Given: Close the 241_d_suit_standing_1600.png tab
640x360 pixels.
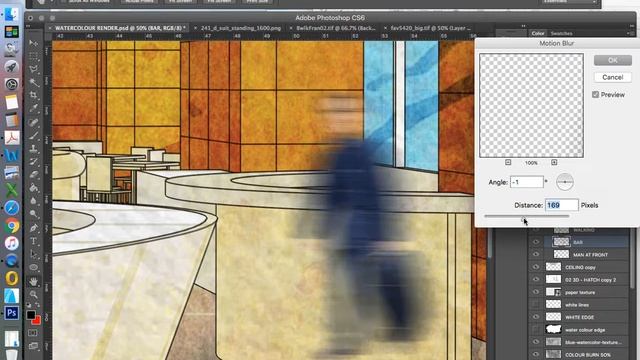Looking at the screenshot, I should point(195,28).
